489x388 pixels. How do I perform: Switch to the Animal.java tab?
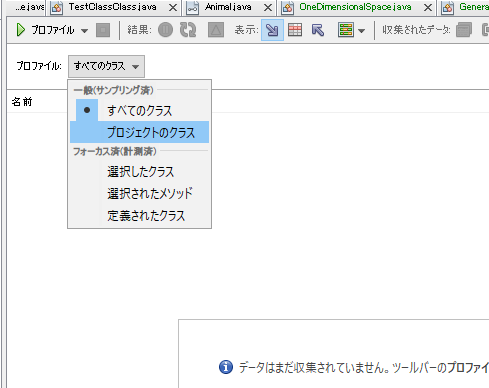point(228,7)
